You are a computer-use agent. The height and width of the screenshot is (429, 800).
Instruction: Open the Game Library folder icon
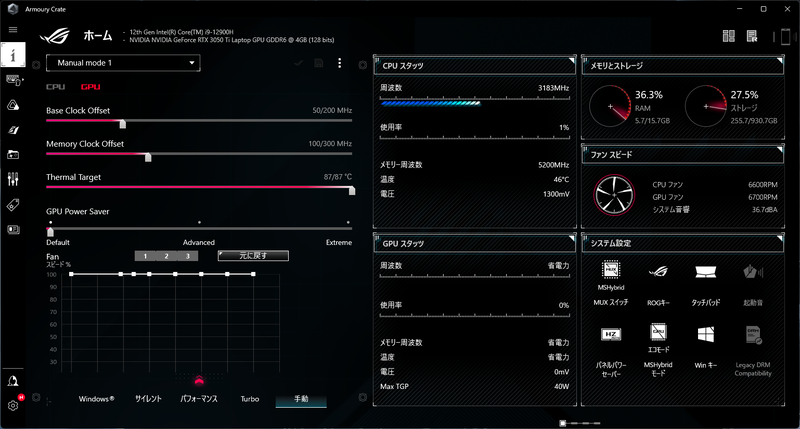13,155
